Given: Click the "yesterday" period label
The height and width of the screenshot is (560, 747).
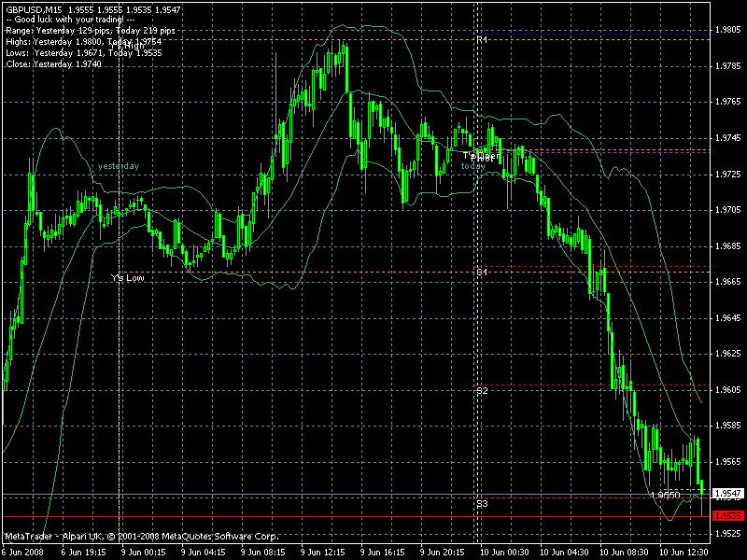Looking at the screenshot, I should [119, 166].
